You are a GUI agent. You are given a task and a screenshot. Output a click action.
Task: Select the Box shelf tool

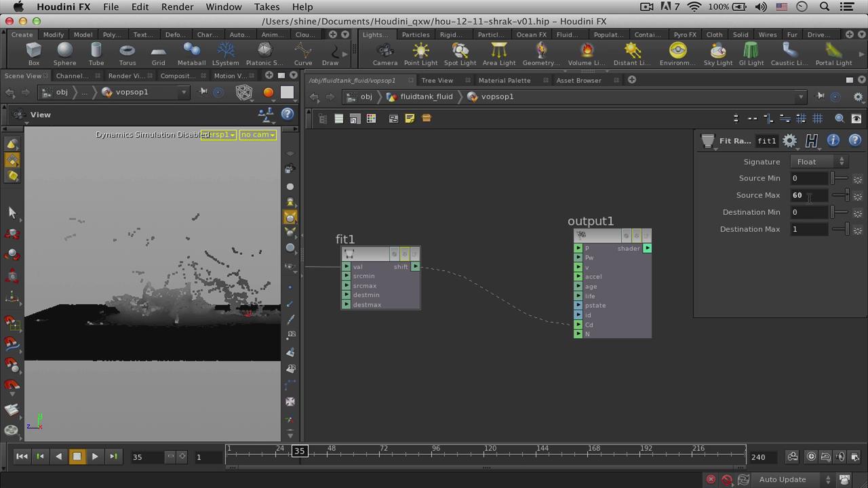33,54
